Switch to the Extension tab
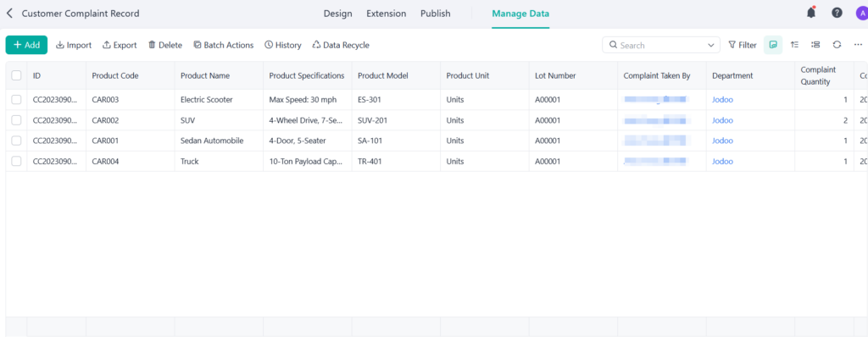 [x=387, y=14]
